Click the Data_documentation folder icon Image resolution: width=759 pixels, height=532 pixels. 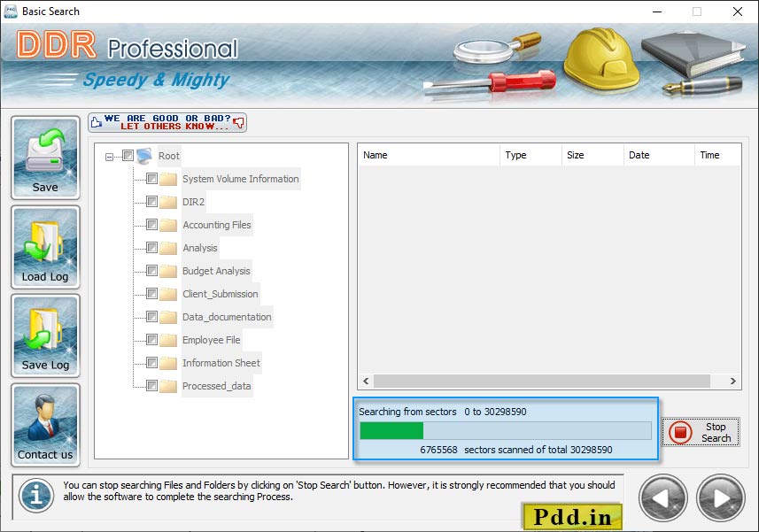pos(168,317)
